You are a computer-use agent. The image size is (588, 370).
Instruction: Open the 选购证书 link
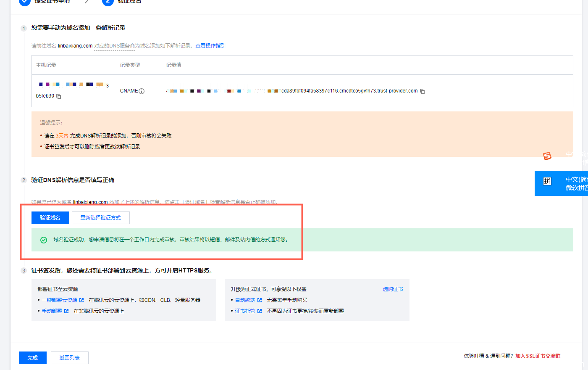point(393,289)
